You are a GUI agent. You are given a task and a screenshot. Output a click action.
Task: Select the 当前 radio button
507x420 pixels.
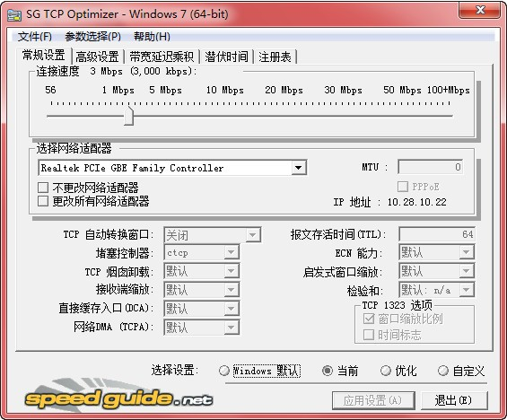tap(328, 371)
